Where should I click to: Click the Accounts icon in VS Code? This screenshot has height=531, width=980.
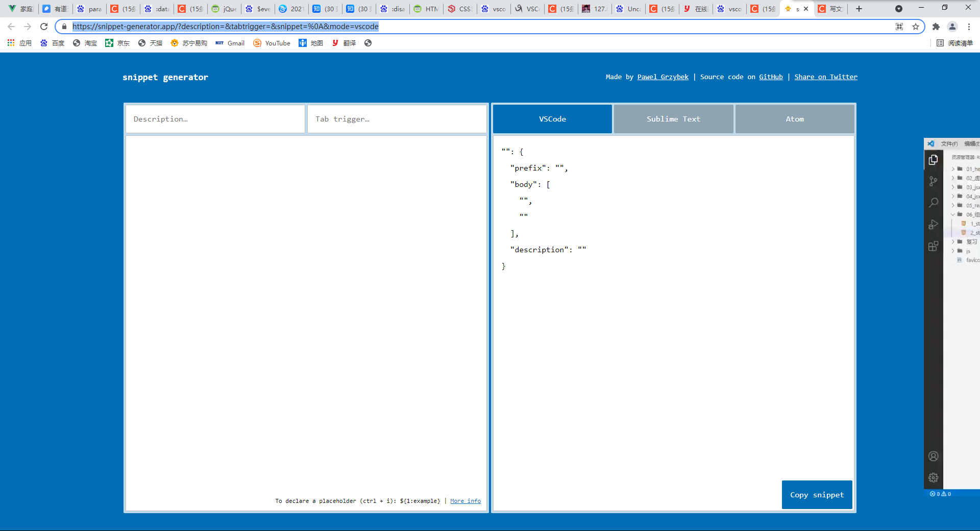point(934,456)
